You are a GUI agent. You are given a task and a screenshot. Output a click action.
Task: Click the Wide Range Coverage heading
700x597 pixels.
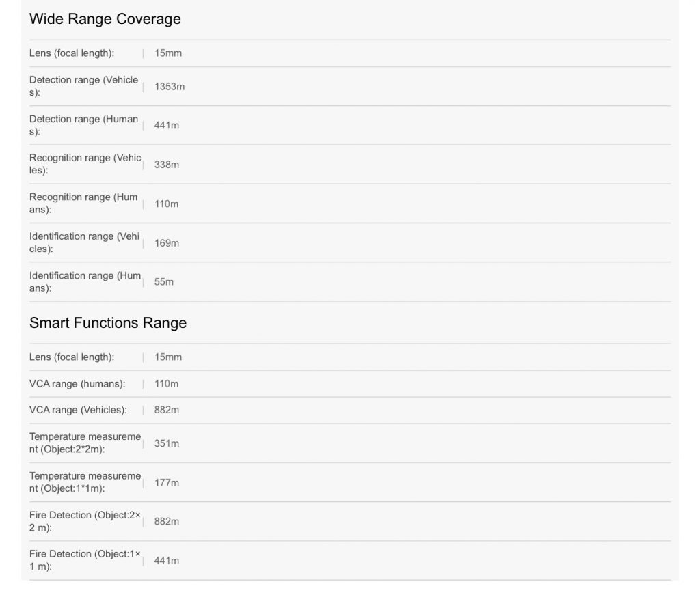click(x=105, y=19)
